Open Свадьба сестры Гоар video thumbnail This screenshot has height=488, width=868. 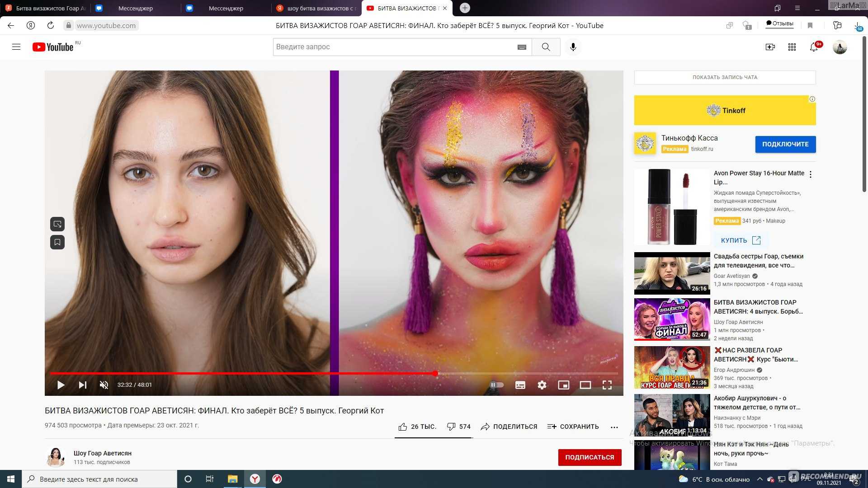pyautogui.click(x=672, y=273)
